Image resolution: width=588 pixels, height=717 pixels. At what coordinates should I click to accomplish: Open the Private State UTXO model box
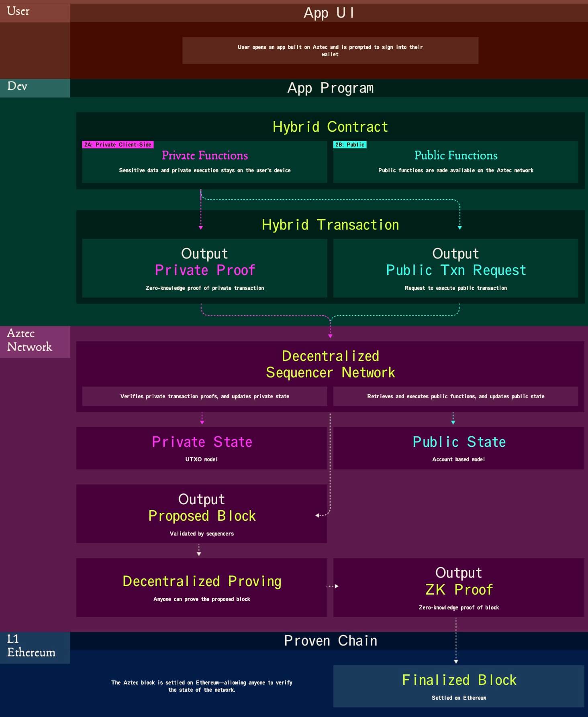(x=202, y=448)
